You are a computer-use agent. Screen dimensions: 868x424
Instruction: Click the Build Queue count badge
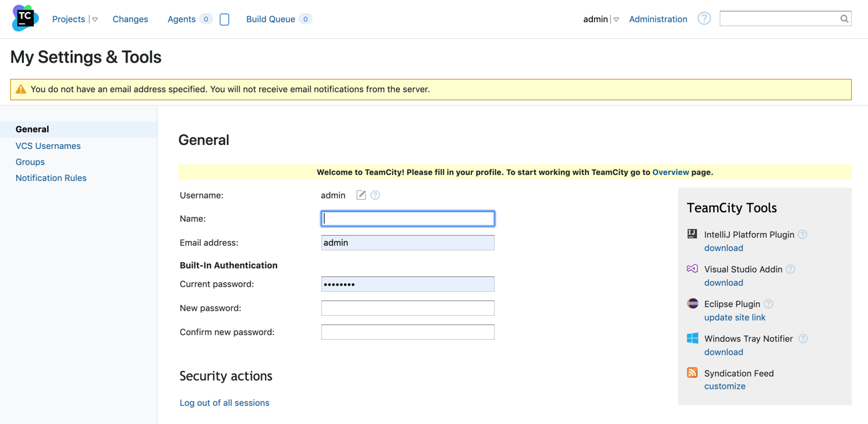(x=305, y=19)
